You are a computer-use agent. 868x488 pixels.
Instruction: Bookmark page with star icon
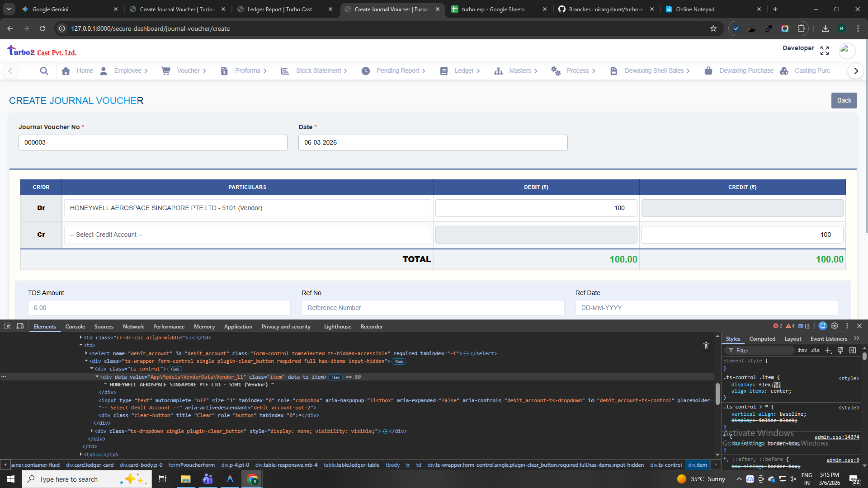pyautogui.click(x=713, y=28)
